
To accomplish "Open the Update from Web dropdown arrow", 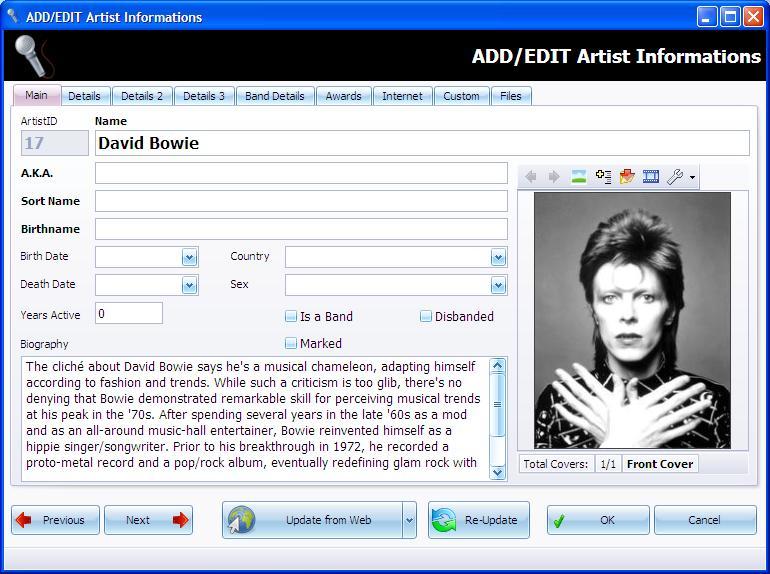I will point(409,520).
